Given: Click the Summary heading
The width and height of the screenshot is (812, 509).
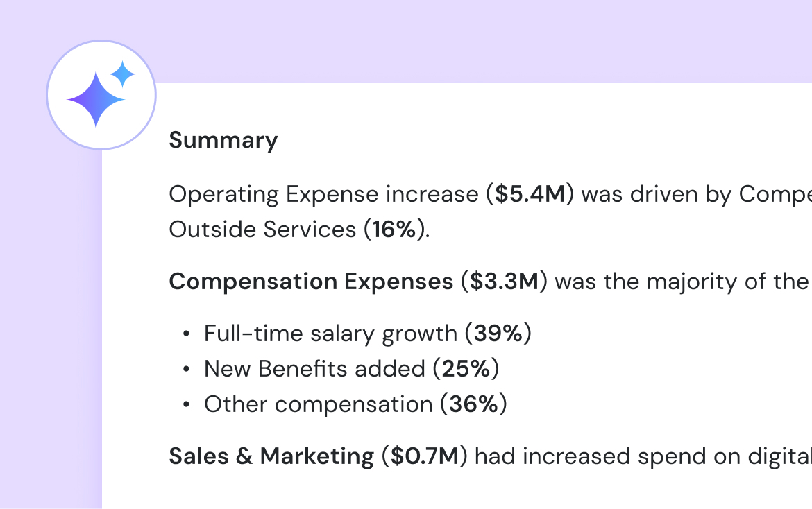Looking at the screenshot, I should 223,140.
